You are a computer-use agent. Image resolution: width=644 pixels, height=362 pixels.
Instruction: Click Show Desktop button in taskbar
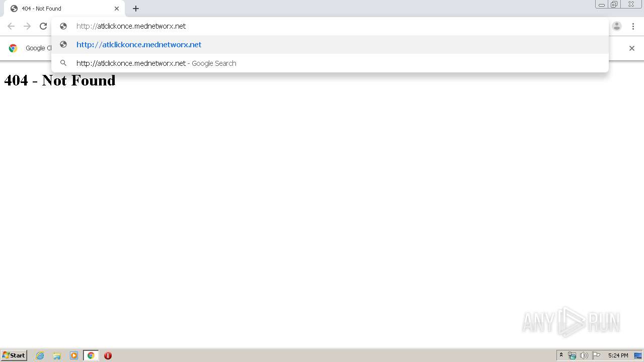click(638, 355)
